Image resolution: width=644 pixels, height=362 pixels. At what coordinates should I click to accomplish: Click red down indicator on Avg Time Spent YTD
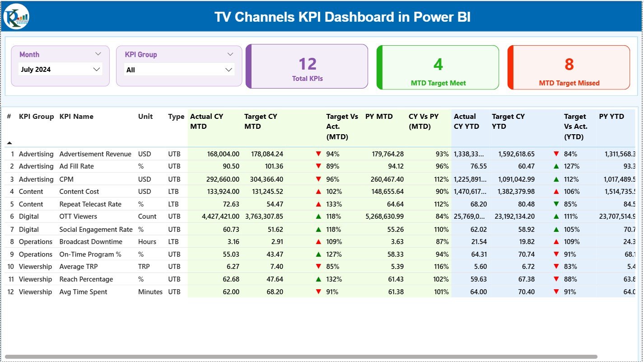556,292
